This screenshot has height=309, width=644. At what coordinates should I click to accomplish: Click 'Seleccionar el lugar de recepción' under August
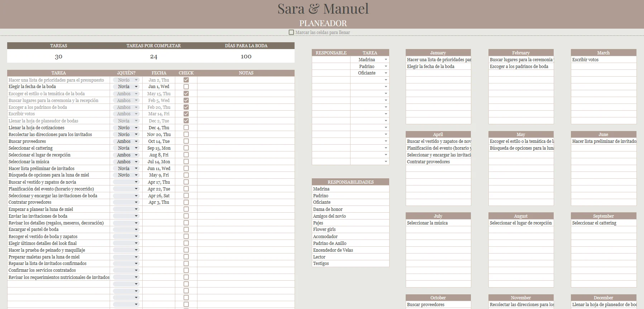pyautogui.click(x=521, y=223)
